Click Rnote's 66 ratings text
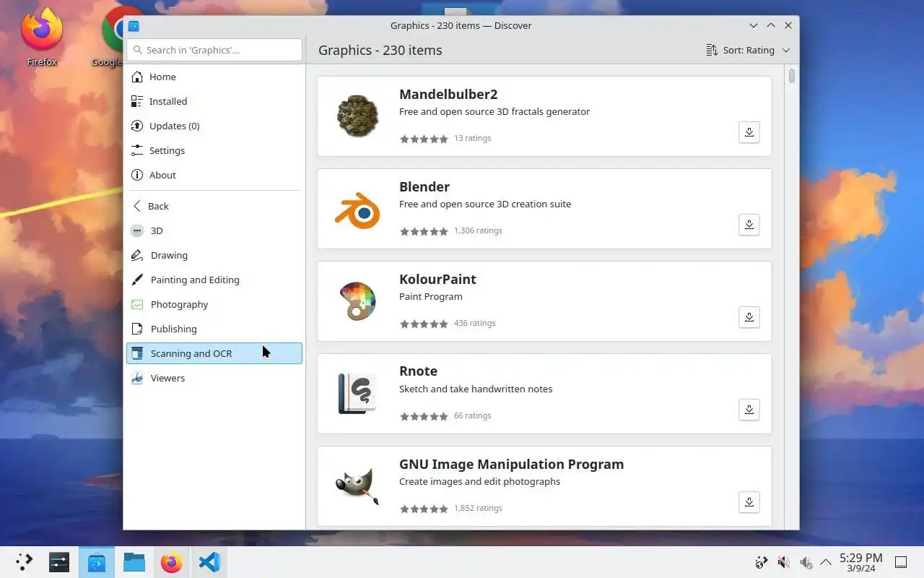Viewport: 924px width, 578px height. click(472, 415)
